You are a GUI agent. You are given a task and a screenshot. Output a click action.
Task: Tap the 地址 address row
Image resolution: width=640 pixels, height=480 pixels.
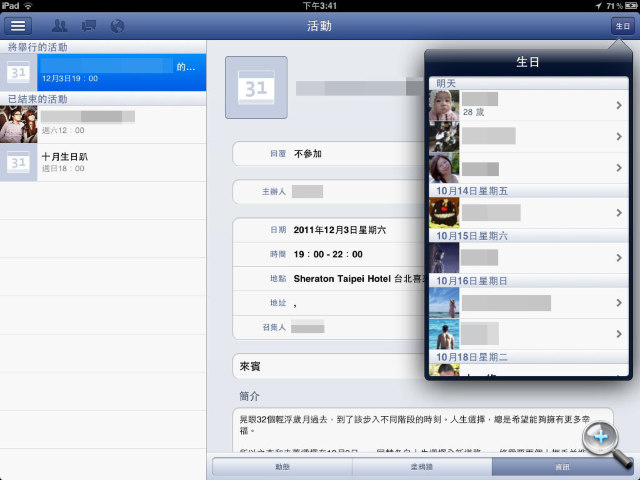tap(329, 303)
